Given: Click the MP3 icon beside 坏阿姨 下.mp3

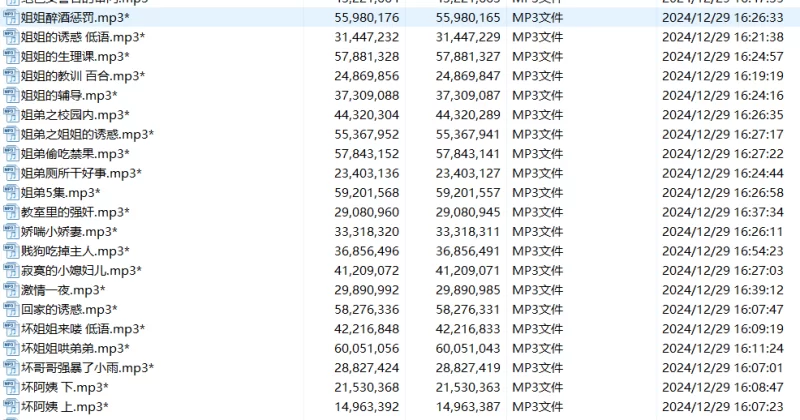Looking at the screenshot, I should click(11, 387).
